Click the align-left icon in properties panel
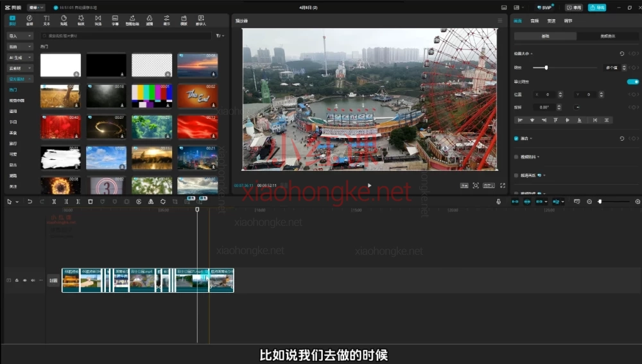The height and width of the screenshot is (364, 642). (x=520, y=120)
